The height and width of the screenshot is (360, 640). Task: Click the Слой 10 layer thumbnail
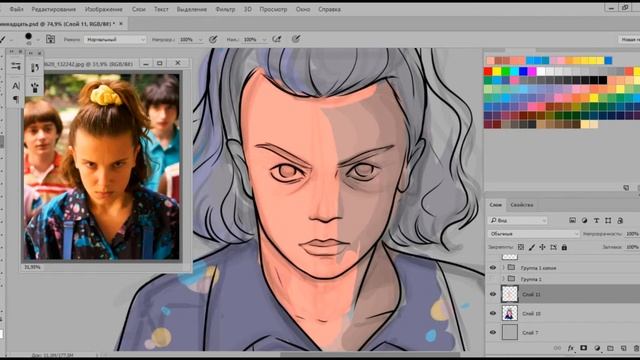coord(509,313)
